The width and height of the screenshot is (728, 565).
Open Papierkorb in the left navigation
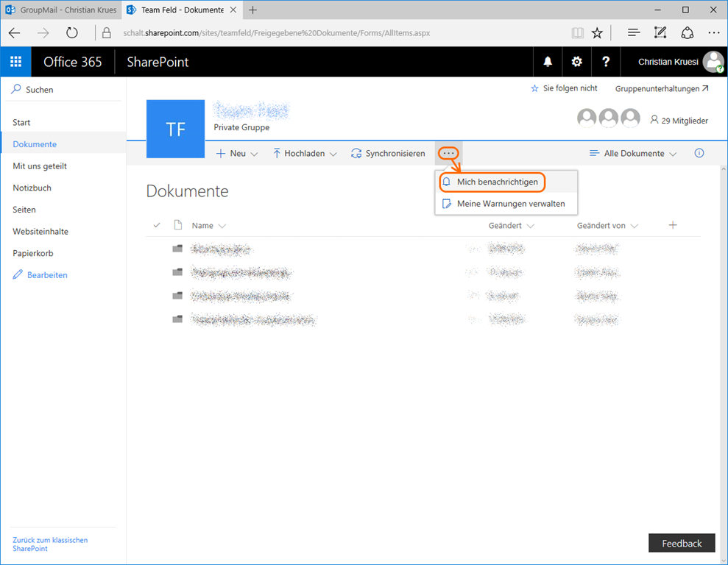[33, 253]
